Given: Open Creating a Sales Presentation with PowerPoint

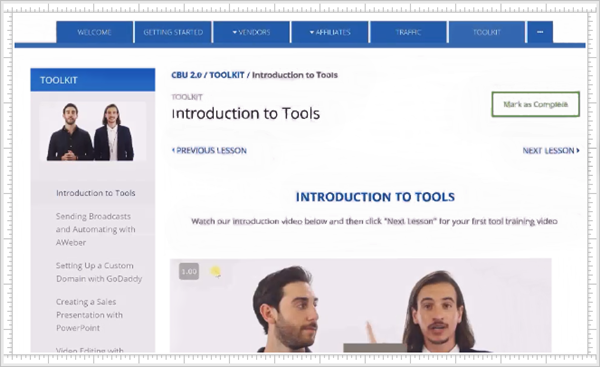Looking at the screenshot, I should click(x=89, y=315).
